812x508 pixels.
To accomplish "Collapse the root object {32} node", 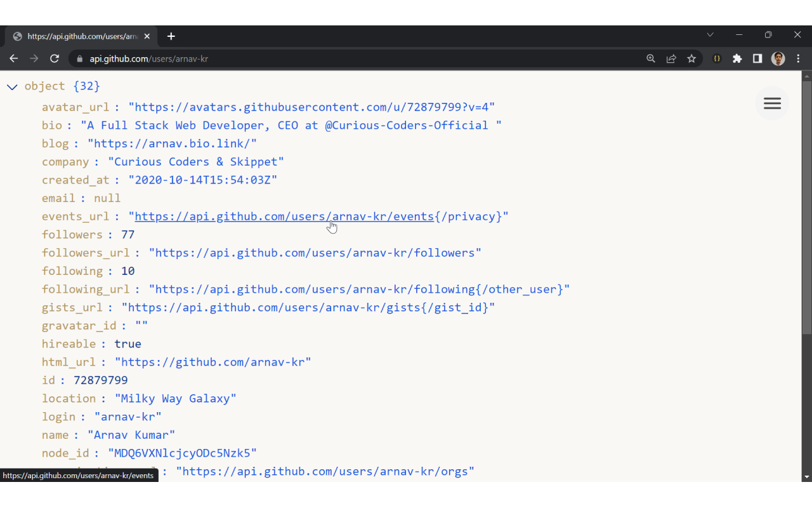I will click(x=12, y=86).
